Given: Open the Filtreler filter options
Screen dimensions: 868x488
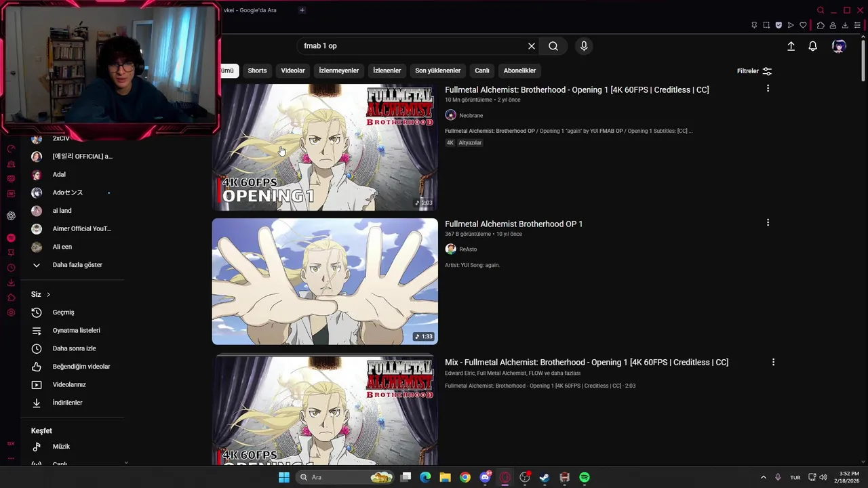Looking at the screenshot, I should (754, 71).
